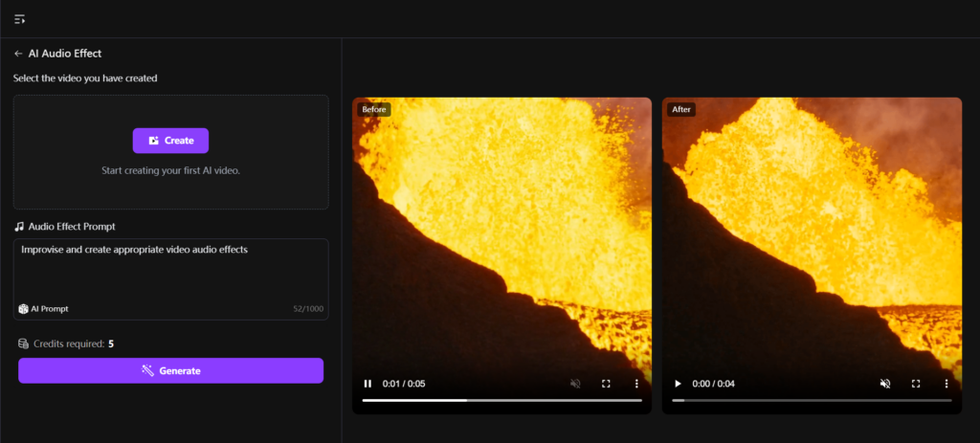The image size is (980, 443).
Task: Click the AI Prompt dice icon
Action: (x=23, y=309)
